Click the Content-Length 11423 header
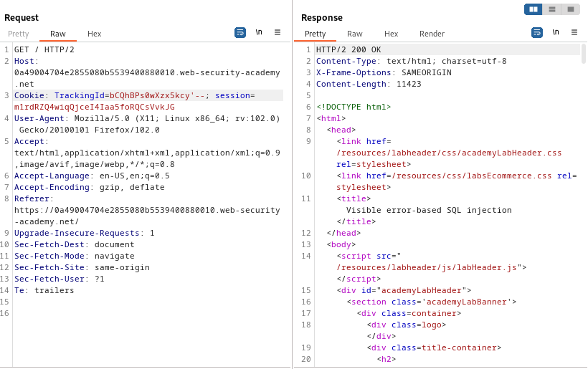 pos(369,85)
